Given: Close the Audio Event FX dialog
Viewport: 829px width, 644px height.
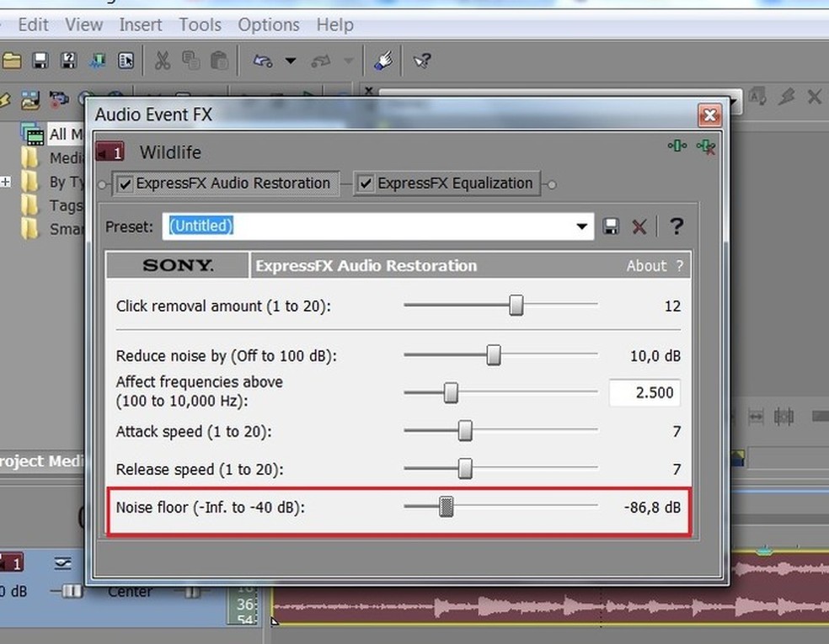Looking at the screenshot, I should (x=709, y=114).
